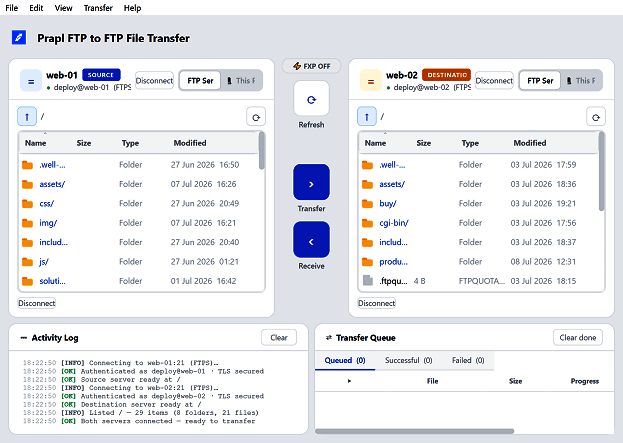Reload the web-01 file listing
Screen dimensions: 623x443
pyautogui.click(x=256, y=117)
